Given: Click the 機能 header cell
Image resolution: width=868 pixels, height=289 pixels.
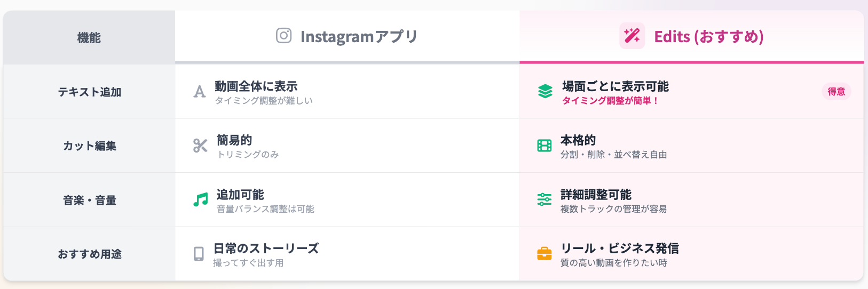Looking at the screenshot, I should [x=89, y=38].
